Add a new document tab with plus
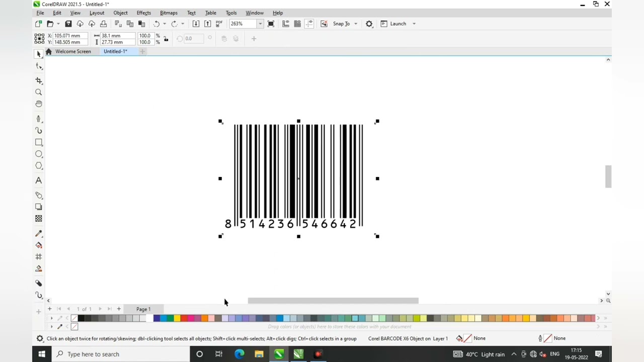This screenshot has height=362, width=644. point(142,51)
